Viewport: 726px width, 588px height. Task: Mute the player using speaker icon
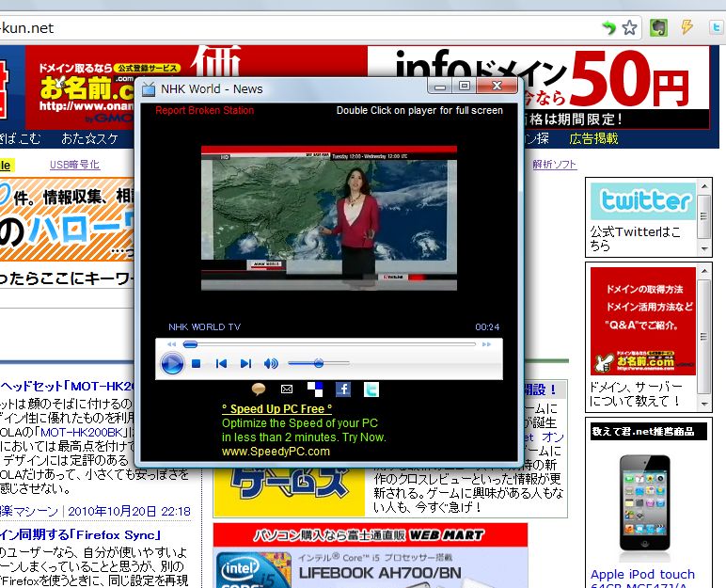tap(271, 364)
